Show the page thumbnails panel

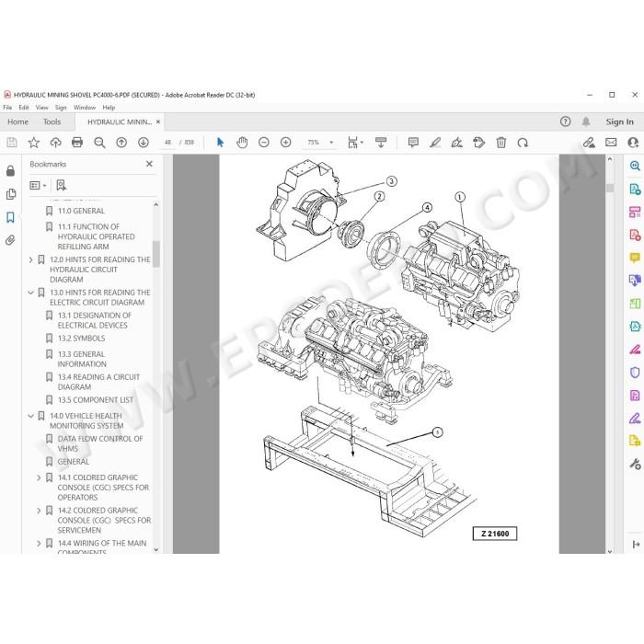click(11, 194)
